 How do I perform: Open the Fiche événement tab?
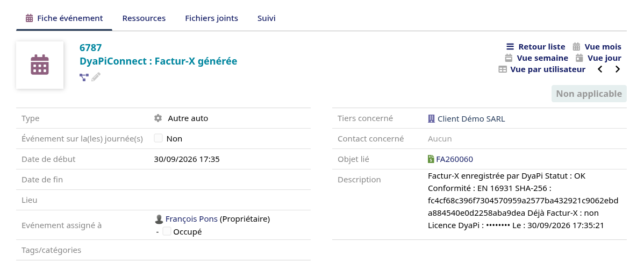[64, 18]
